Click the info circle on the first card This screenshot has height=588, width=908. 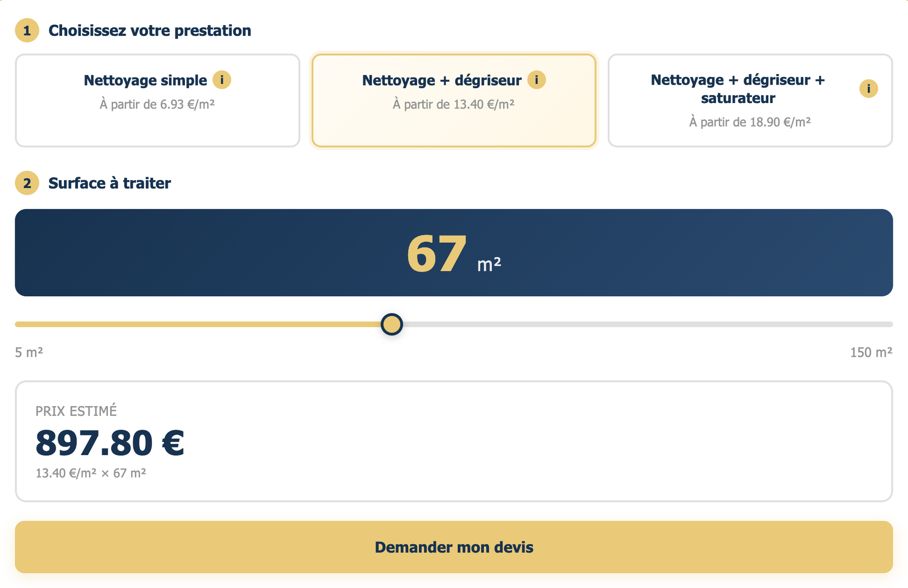222,80
